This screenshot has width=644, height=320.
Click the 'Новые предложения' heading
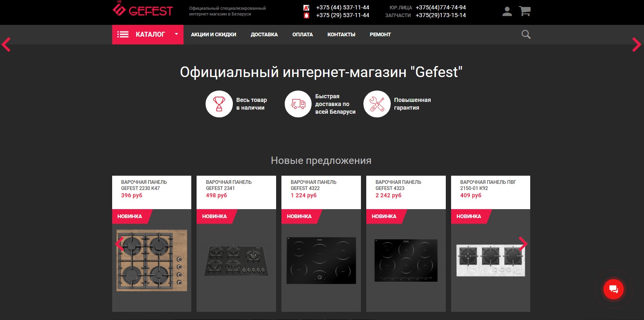[x=321, y=161]
